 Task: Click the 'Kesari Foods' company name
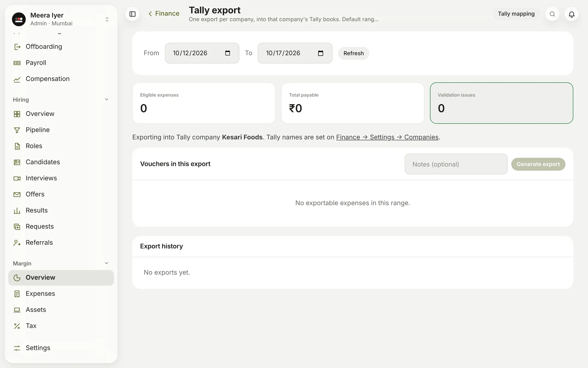[242, 137]
